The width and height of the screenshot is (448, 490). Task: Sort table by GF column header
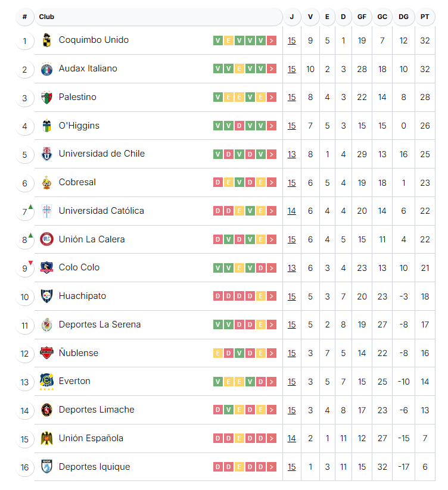tap(362, 17)
